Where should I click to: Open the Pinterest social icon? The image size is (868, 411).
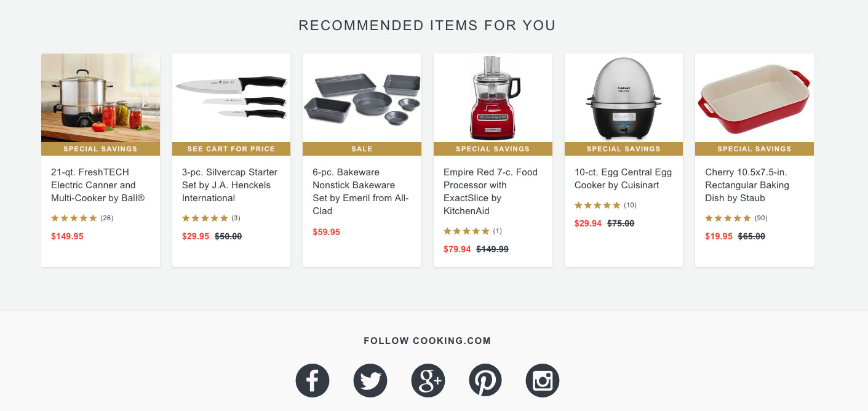pyautogui.click(x=485, y=380)
